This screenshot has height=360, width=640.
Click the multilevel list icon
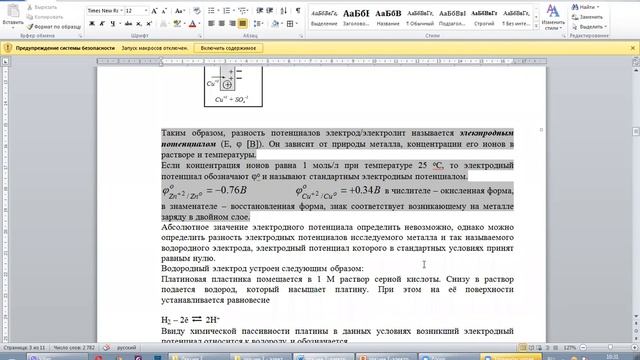click(x=242, y=11)
